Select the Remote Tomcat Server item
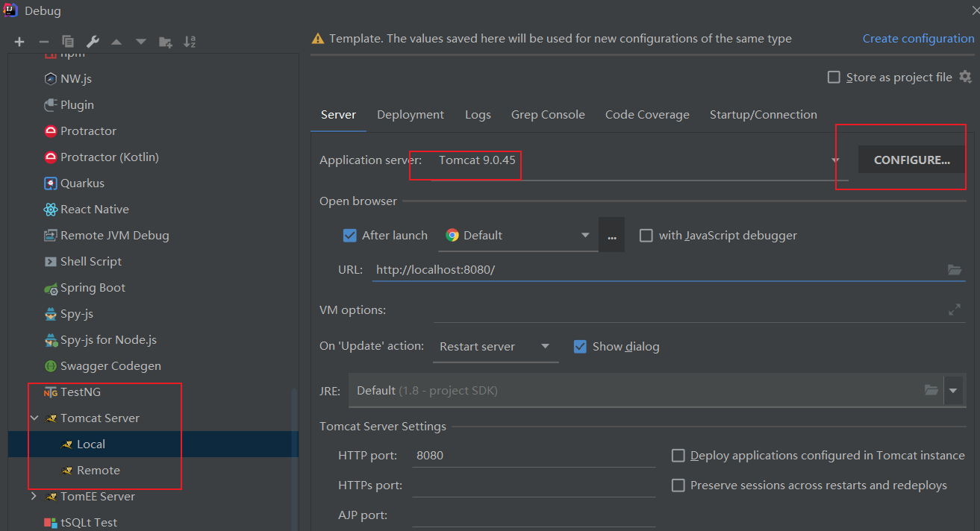 (x=98, y=470)
